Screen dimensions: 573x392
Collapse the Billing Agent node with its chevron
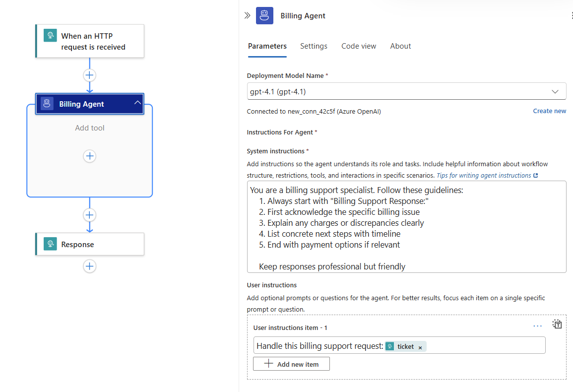pyautogui.click(x=137, y=103)
